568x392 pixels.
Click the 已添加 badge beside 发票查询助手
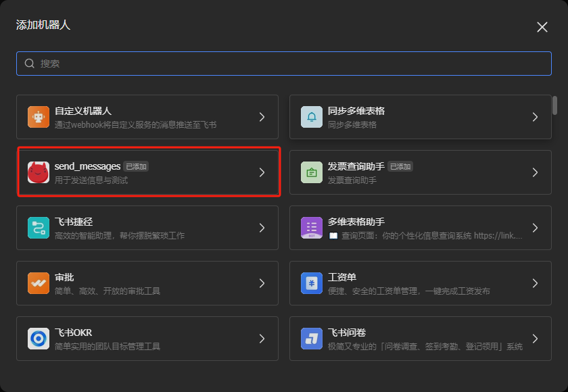click(400, 166)
